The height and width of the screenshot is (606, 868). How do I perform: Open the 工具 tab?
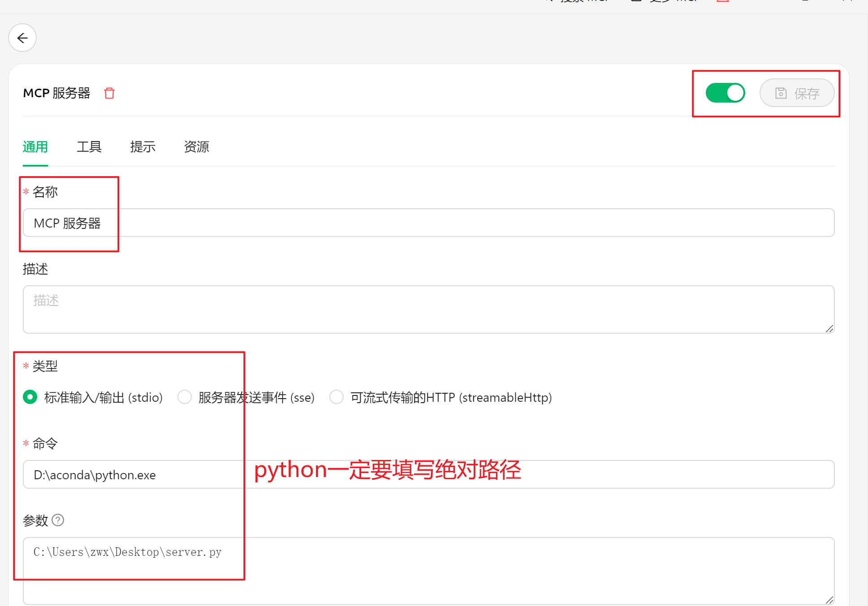point(89,147)
